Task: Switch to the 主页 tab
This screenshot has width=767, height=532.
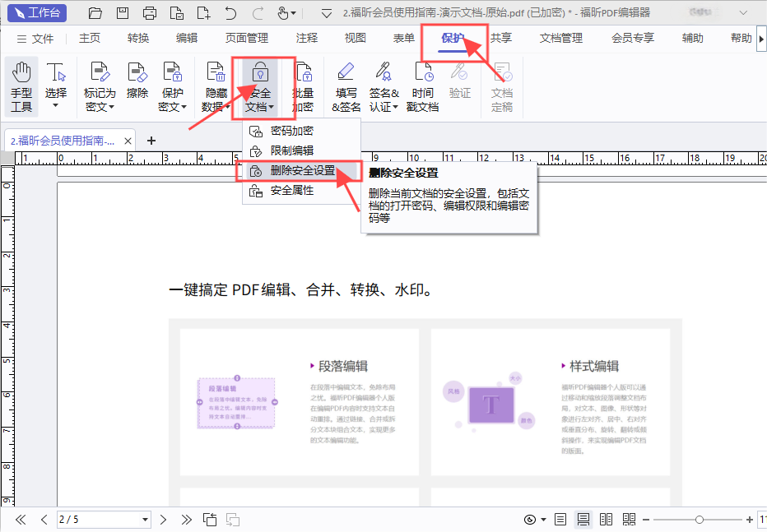Action: pos(90,38)
